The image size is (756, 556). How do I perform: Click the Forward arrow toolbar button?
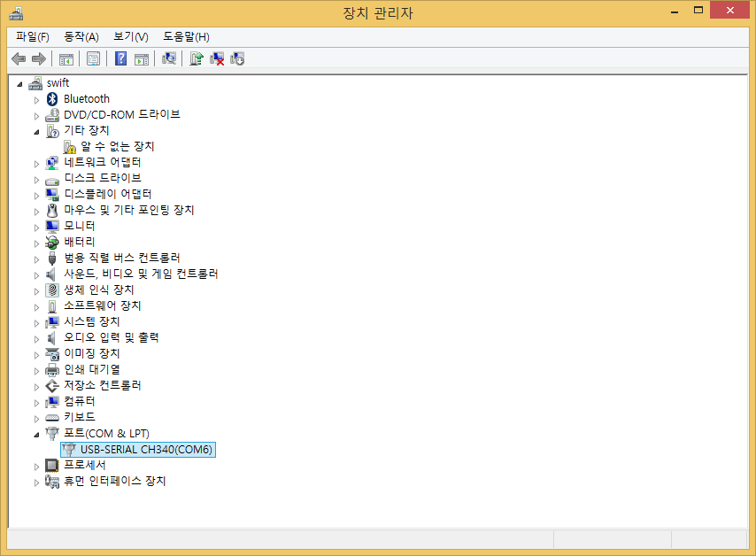click(x=39, y=58)
